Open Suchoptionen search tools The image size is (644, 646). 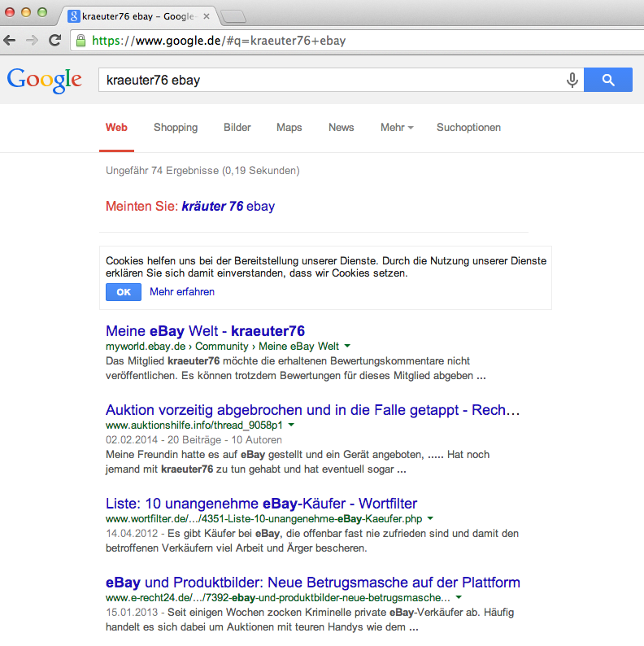468,128
